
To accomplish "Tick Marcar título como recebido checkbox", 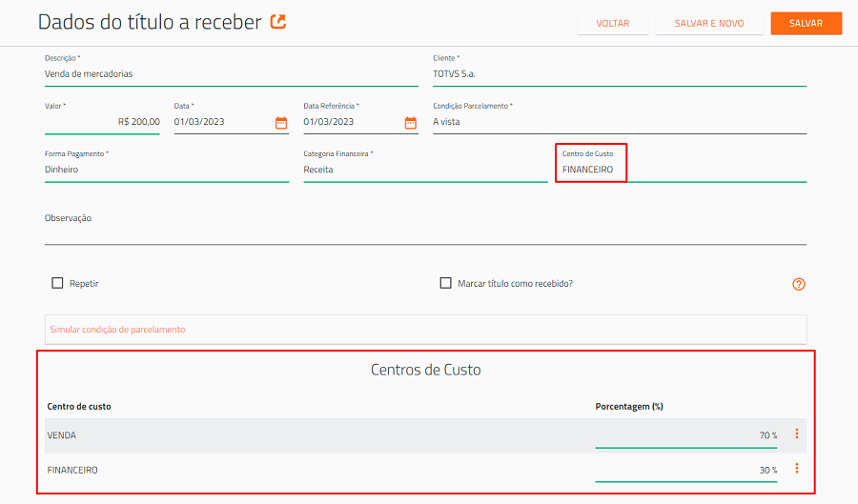I will pos(446,283).
